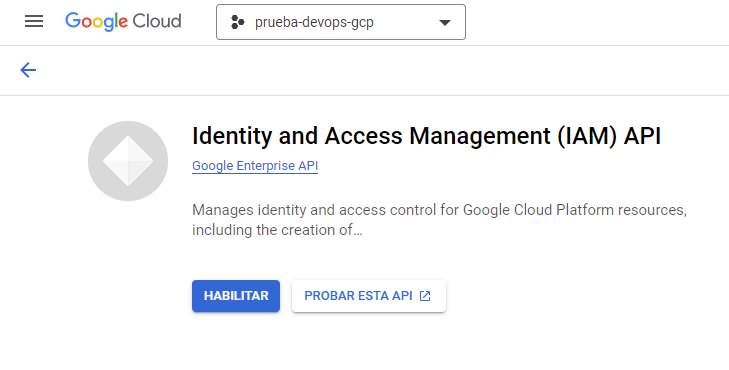This screenshot has height=370, width=729.
Task: Open the prueba-devops-gcp project picker
Action: (341, 22)
